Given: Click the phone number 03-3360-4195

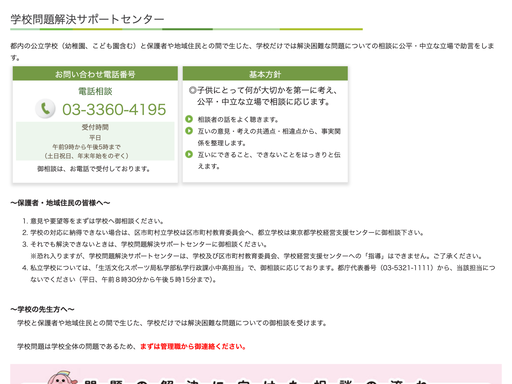Looking at the screenshot, I should pyautogui.click(x=114, y=109).
